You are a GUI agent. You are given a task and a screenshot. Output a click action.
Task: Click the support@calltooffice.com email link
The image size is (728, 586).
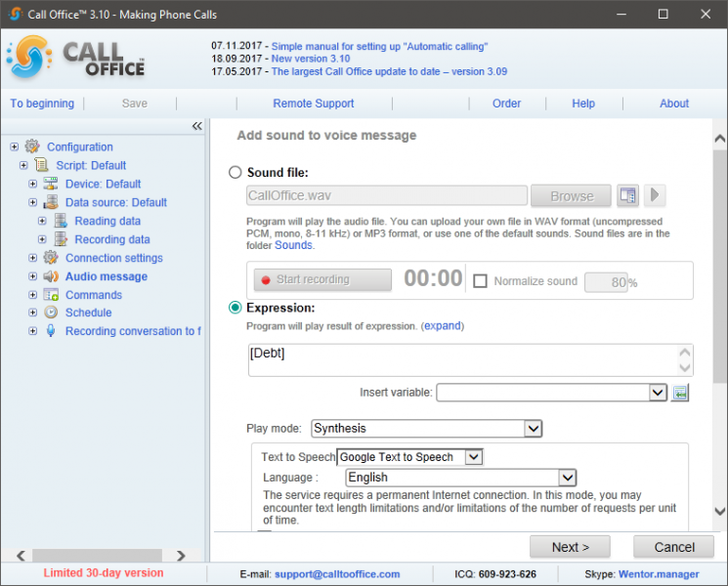337,574
